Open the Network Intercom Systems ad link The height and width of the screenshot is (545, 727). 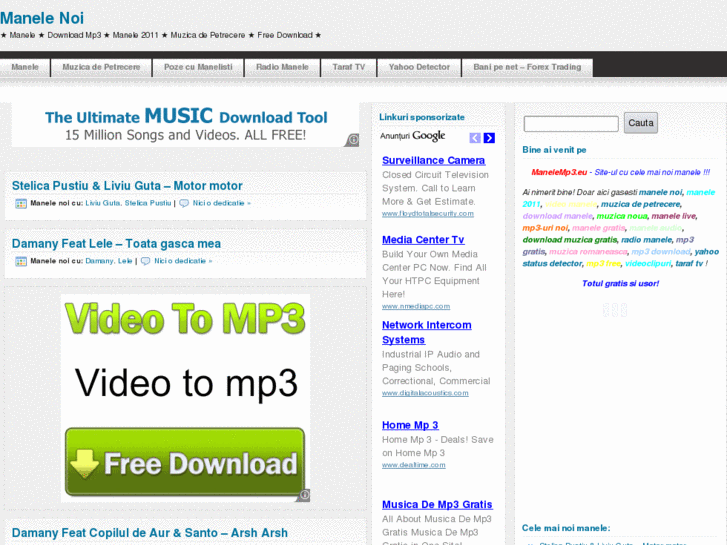point(427,333)
